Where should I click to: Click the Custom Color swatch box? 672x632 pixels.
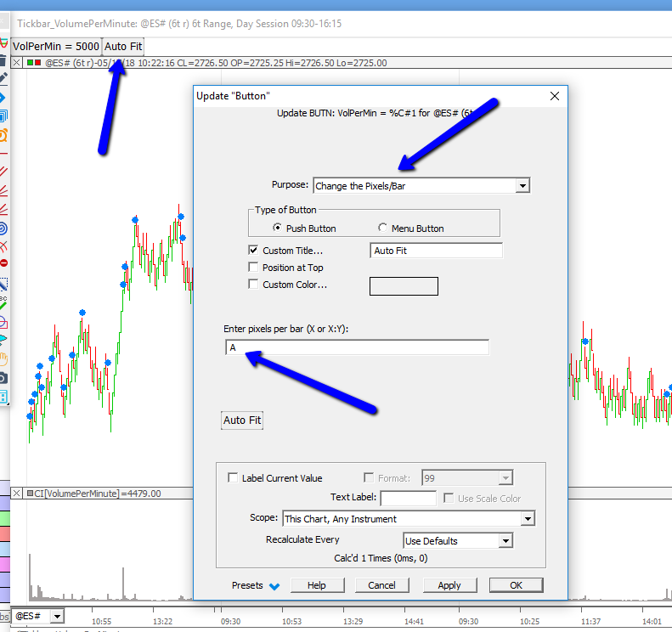404,286
